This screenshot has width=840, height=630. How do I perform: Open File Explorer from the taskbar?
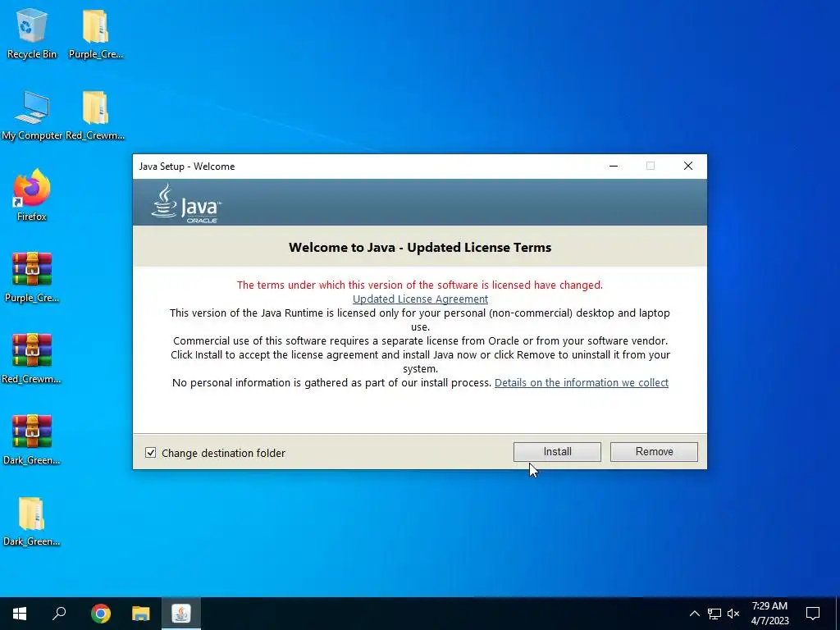tap(141, 614)
